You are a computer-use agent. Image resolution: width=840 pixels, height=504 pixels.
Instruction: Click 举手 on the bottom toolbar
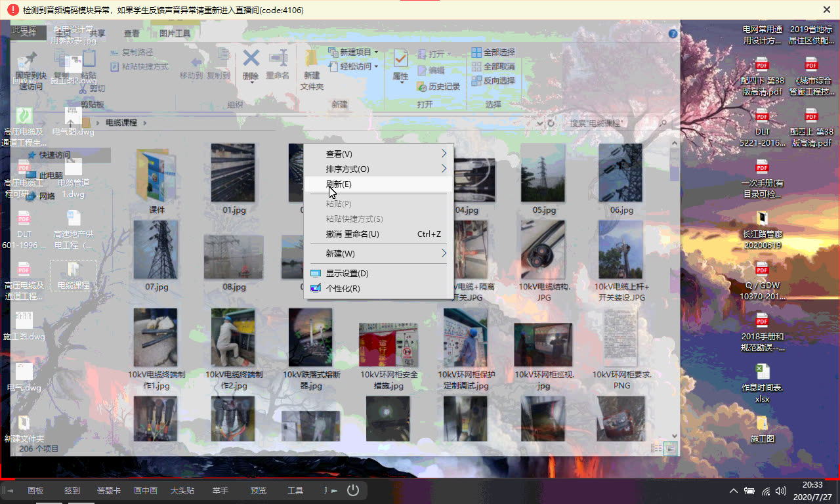point(220,490)
